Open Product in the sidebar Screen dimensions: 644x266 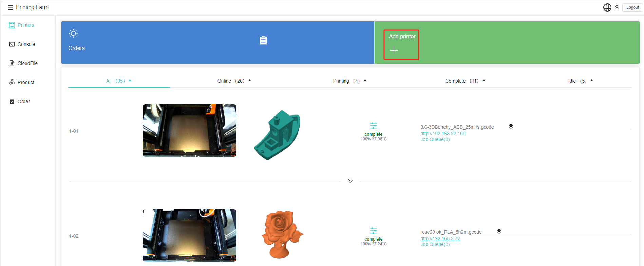[x=26, y=82]
